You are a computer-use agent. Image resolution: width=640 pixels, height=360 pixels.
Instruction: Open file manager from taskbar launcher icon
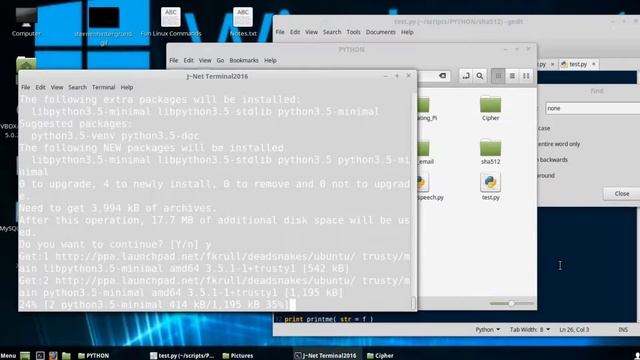(66, 356)
